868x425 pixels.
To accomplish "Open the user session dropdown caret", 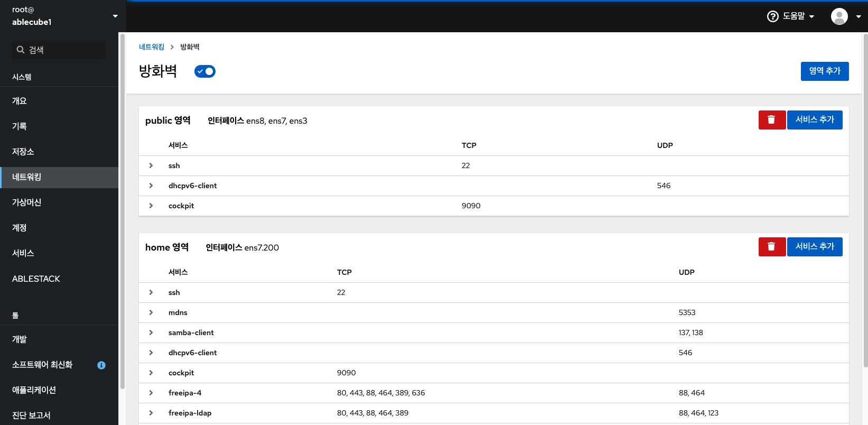I will [858, 16].
